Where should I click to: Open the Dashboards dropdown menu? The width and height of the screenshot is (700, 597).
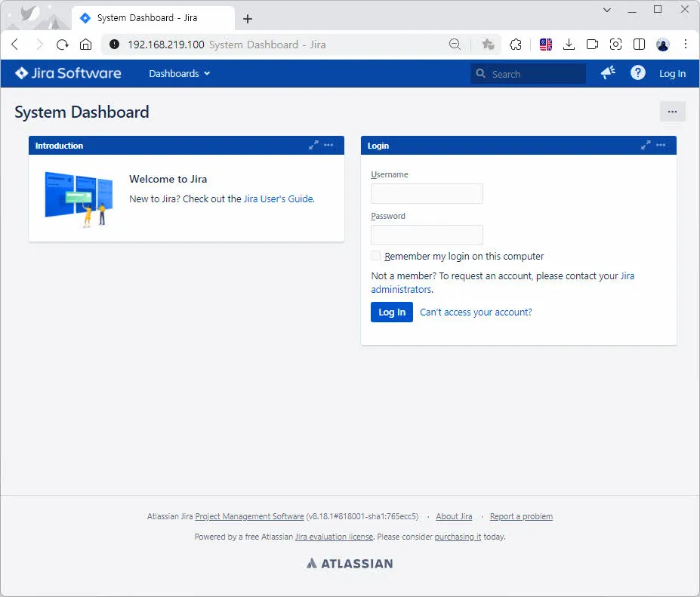coord(178,73)
